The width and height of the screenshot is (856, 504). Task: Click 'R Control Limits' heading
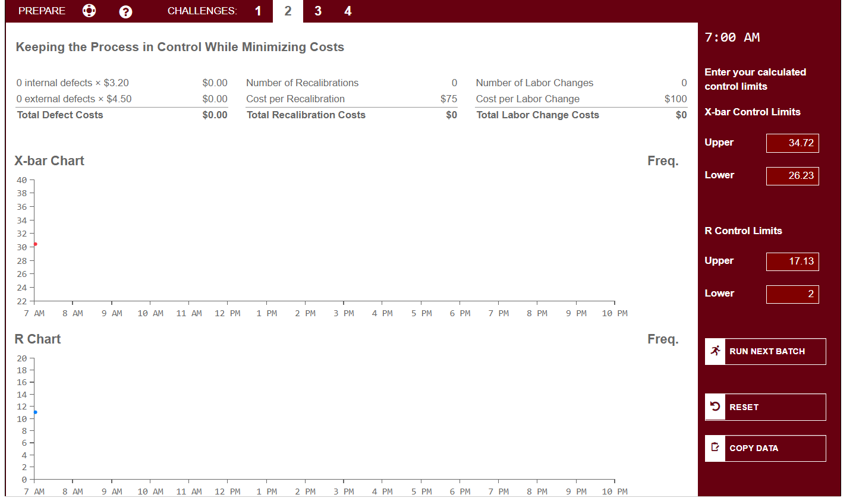(x=743, y=231)
